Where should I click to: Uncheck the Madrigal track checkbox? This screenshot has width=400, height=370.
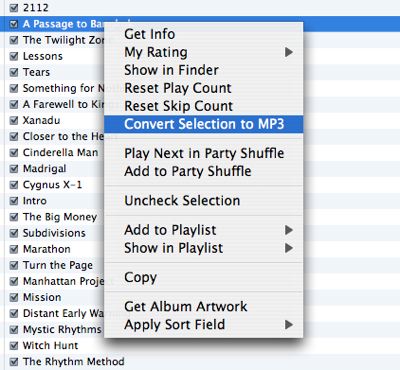(x=14, y=169)
